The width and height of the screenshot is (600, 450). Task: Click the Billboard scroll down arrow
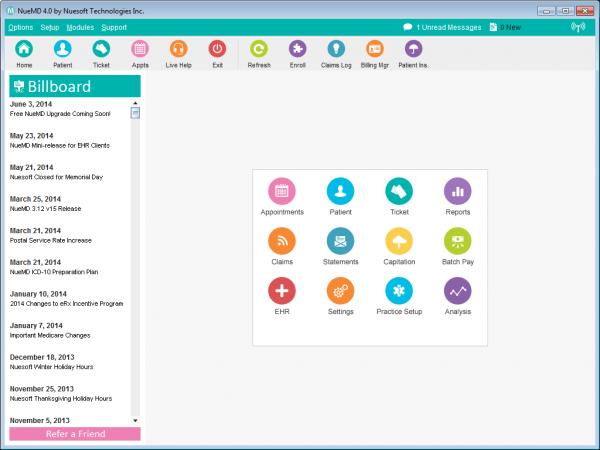click(x=135, y=421)
